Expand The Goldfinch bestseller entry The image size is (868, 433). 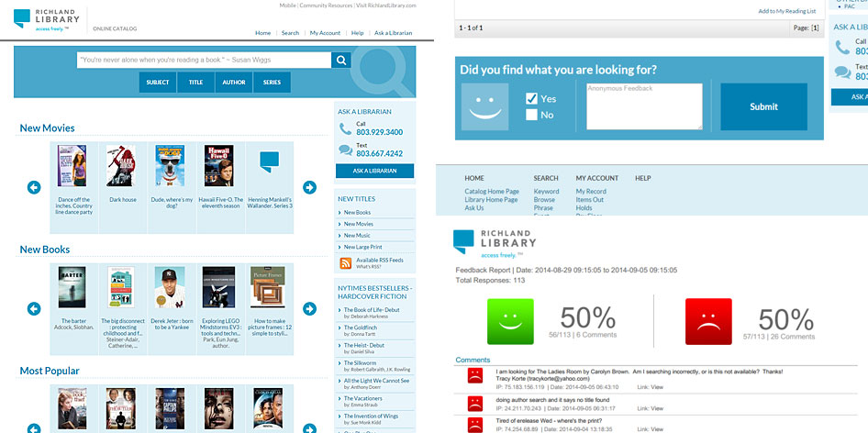360,328
